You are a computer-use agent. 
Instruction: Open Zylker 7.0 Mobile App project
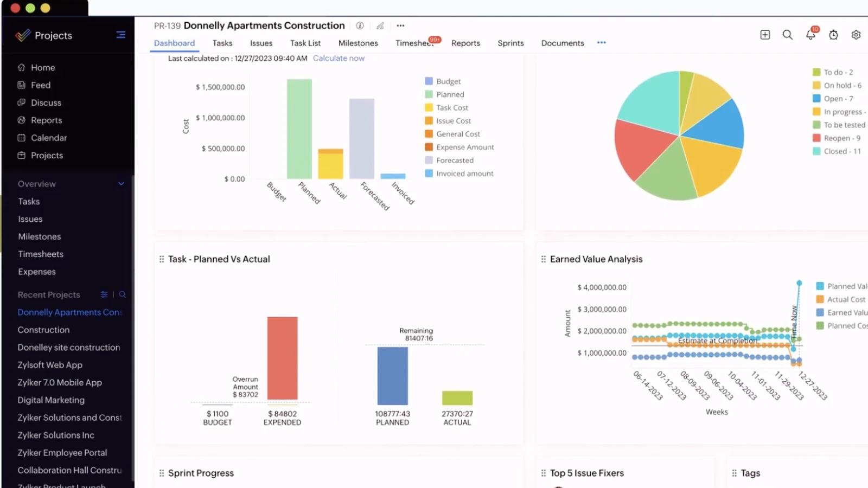(60, 382)
